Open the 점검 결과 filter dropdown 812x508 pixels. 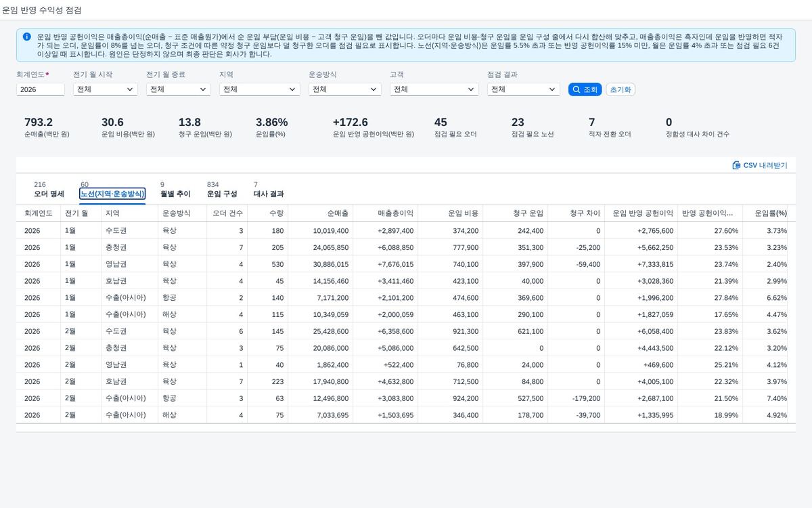[x=524, y=89]
